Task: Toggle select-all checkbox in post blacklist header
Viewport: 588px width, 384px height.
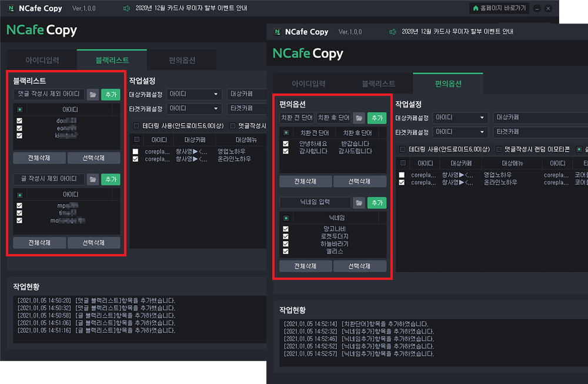Action: point(20,195)
